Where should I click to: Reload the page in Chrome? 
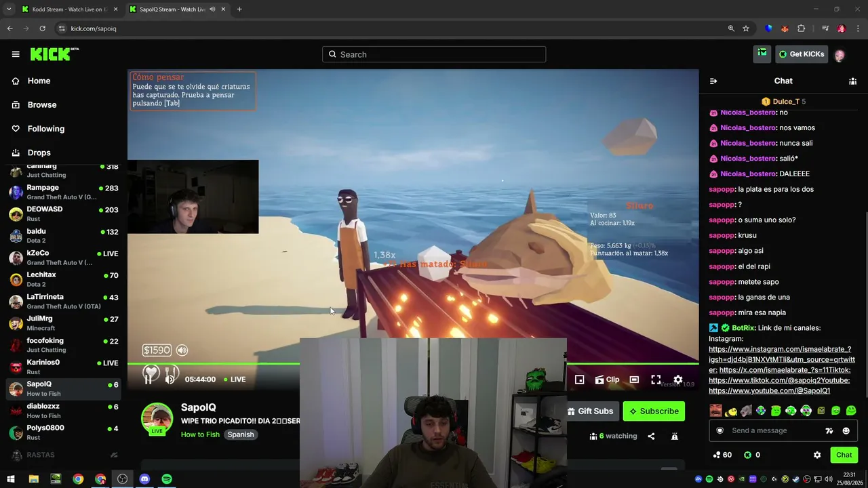point(42,28)
